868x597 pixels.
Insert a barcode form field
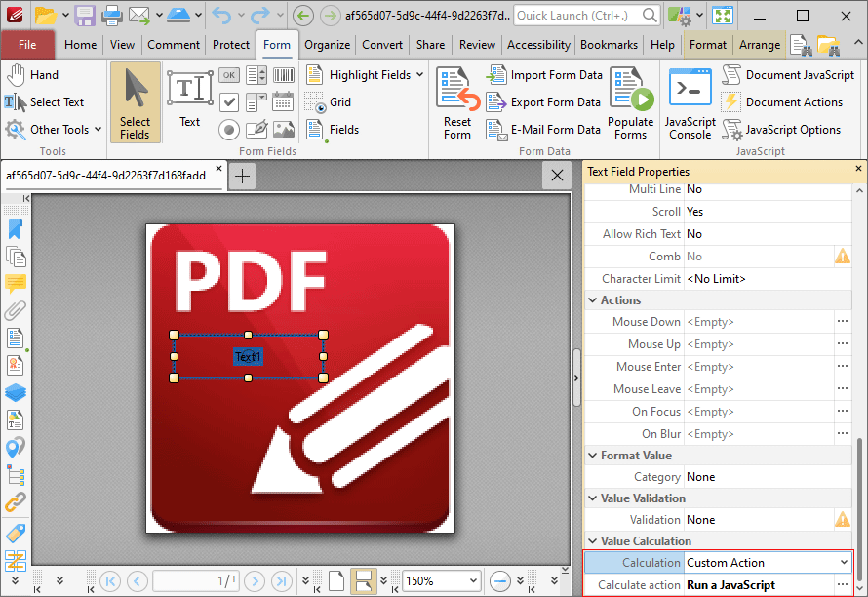point(284,75)
